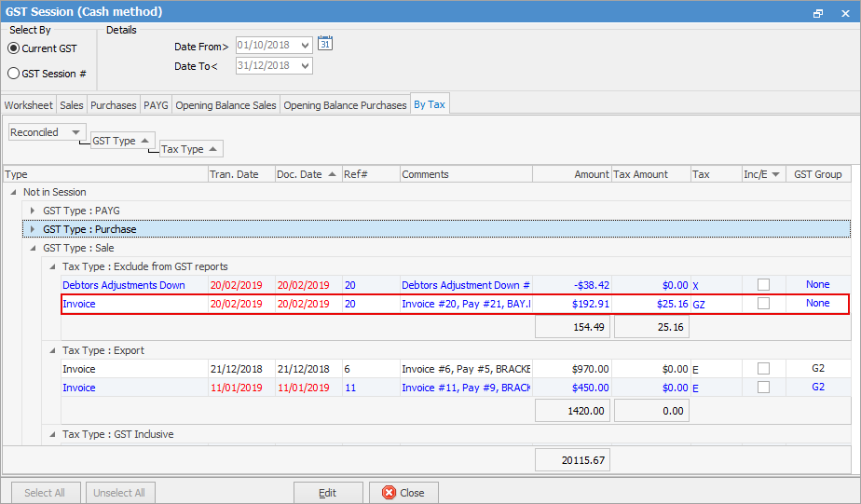The width and height of the screenshot is (861, 504).
Task: Close the GST Session window with X
Action: [x=846, y=13]
